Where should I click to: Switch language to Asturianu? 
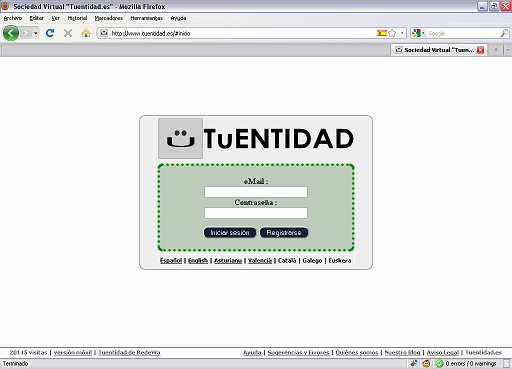(228, 260)
